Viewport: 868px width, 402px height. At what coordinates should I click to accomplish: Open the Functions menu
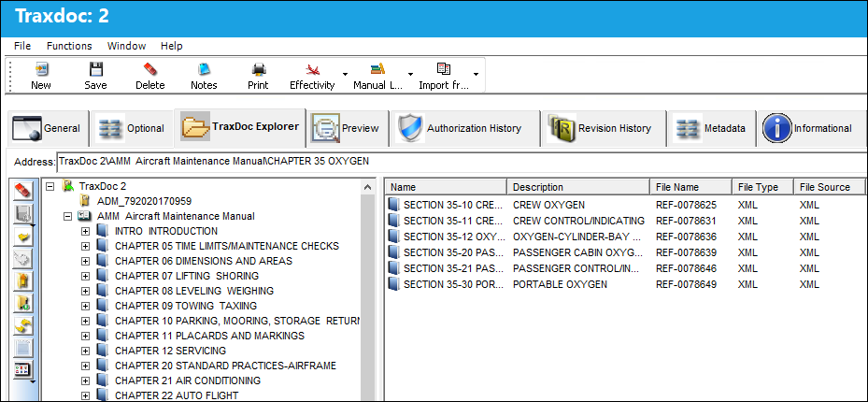(69, 46)
